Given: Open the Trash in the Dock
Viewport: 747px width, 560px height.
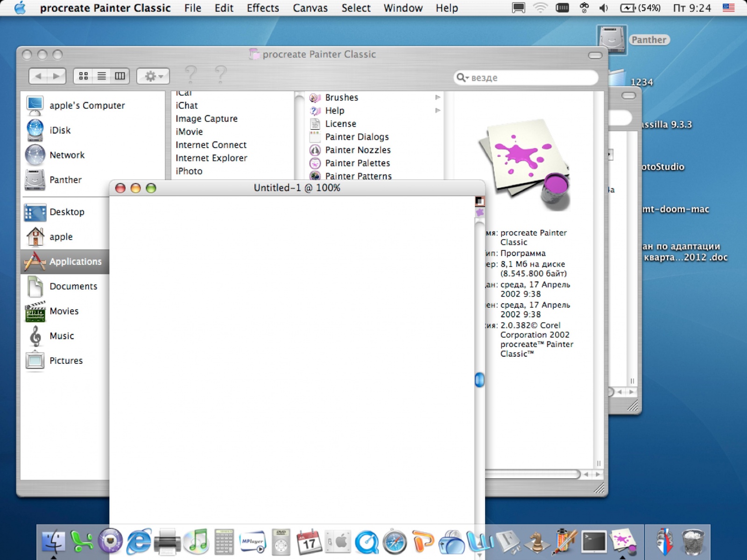Looking at the screenshot, I should (693, 542).
